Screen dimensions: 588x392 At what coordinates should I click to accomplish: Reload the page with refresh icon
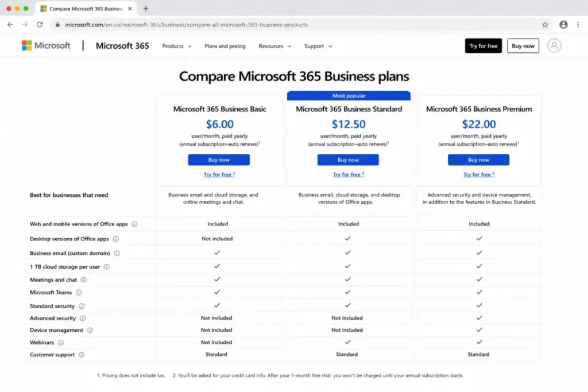click(x=40, y=25)
